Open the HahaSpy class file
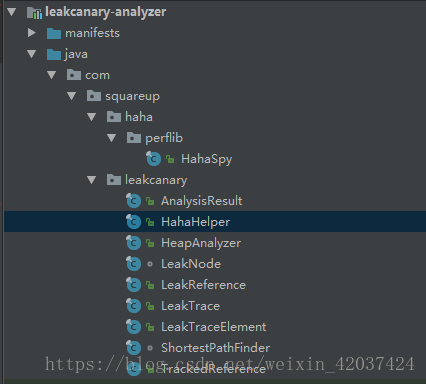The image size is (426, 384). 206,159
